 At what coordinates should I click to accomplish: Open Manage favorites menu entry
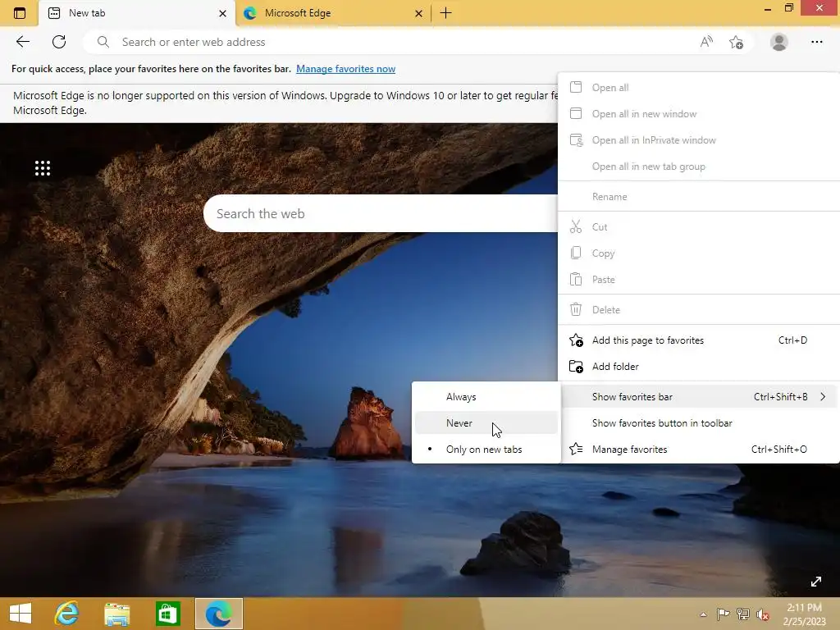point(699,450)
